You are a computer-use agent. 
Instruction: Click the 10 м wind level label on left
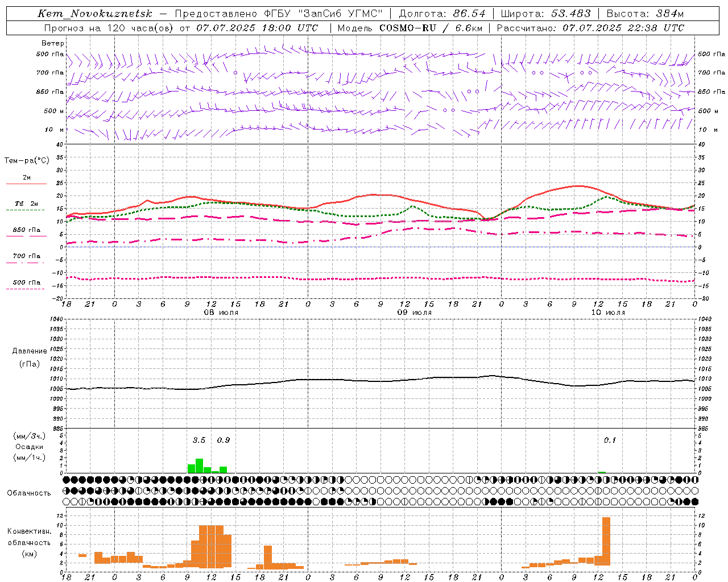pos(54,130)
